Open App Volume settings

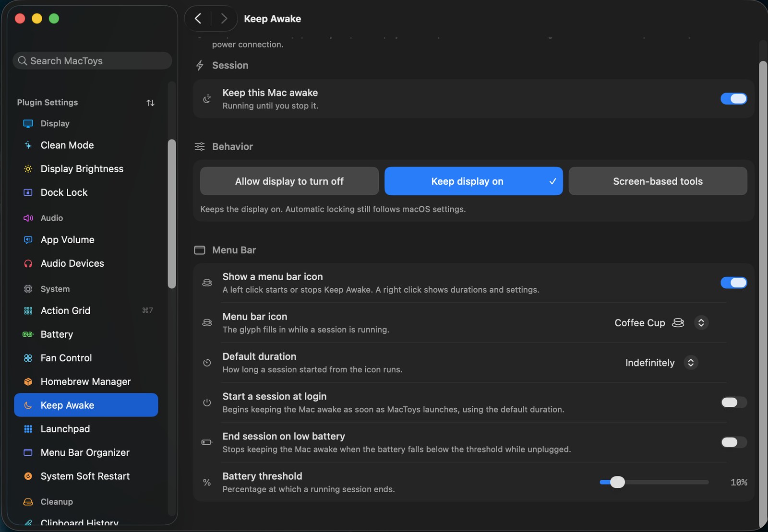click(x=86, y=240)
